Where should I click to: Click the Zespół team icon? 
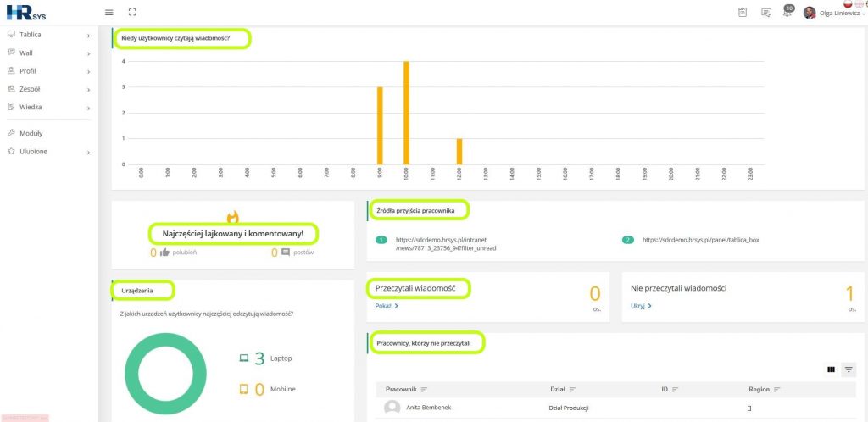pyautogui.click(x=11, y=88)
